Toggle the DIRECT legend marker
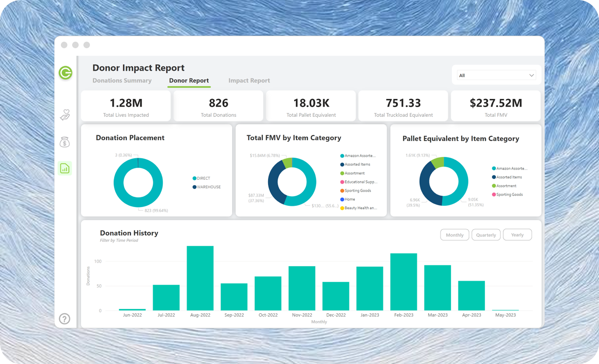Screen dimensions: 599x364 point(194,178)
